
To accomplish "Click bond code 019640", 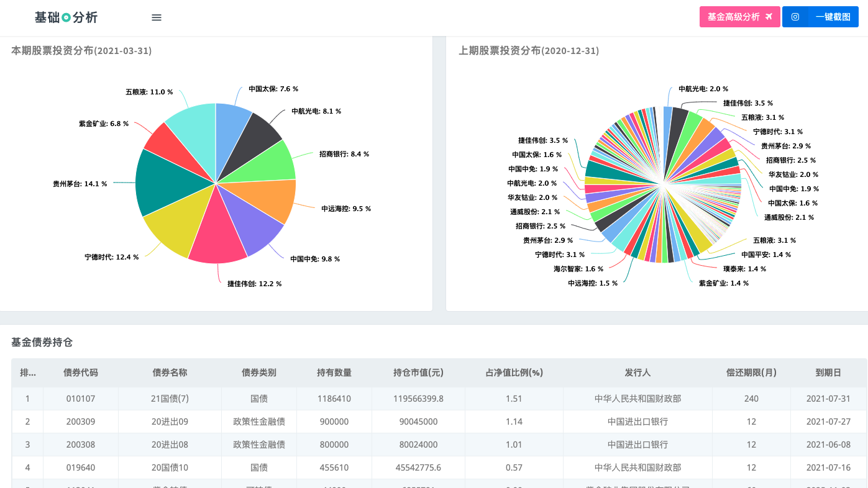I will (x=81, y=468).
